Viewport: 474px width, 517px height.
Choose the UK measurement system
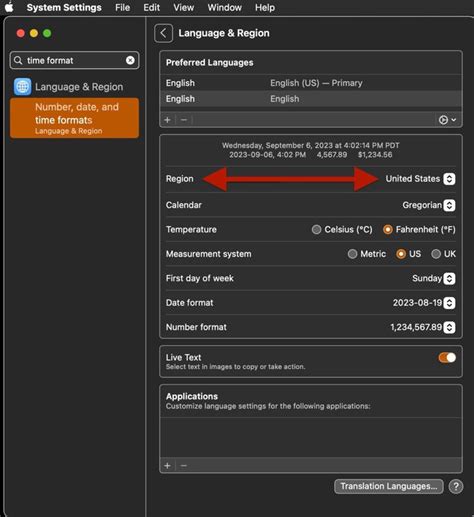436,254
